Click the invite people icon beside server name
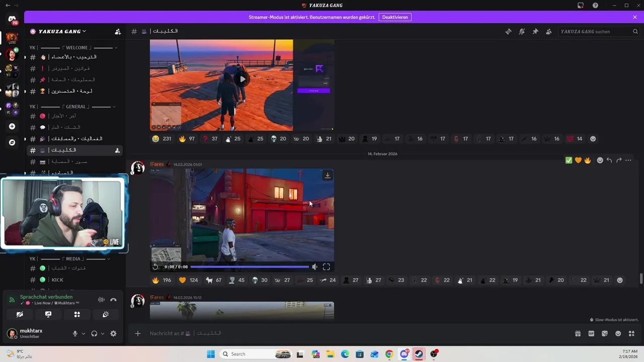Screen dimensions: 644x362 [118, 31]
